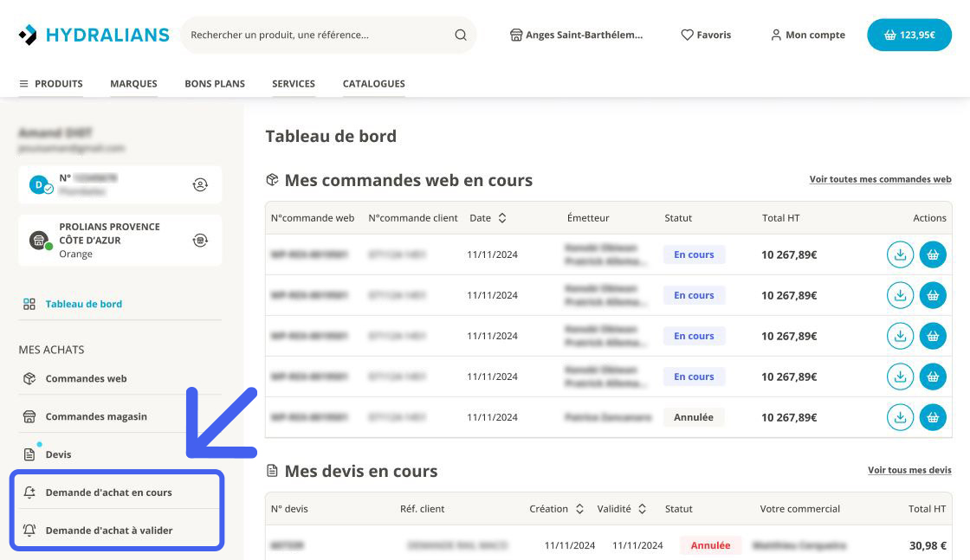Open the MARQUES menu
Image resolution: width=970 pixels, height=560 pixels.
pos(133,83)
